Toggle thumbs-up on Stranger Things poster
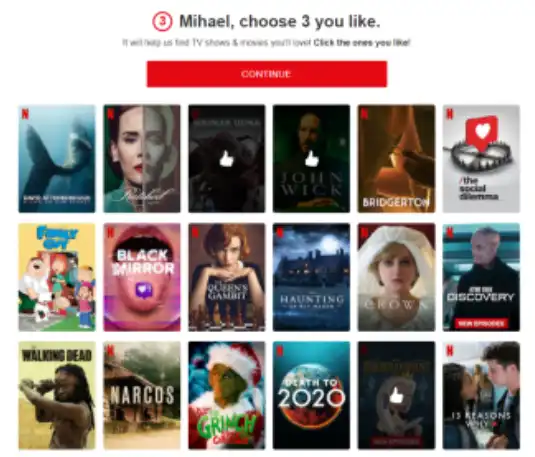Screen dimensions: 535x457 227,159
